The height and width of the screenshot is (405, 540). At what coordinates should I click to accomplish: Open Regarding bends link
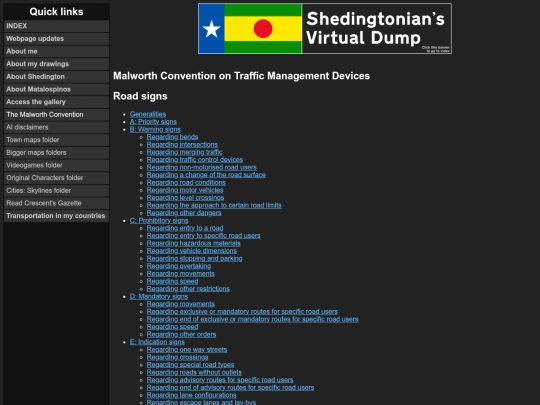pos(172,137)
